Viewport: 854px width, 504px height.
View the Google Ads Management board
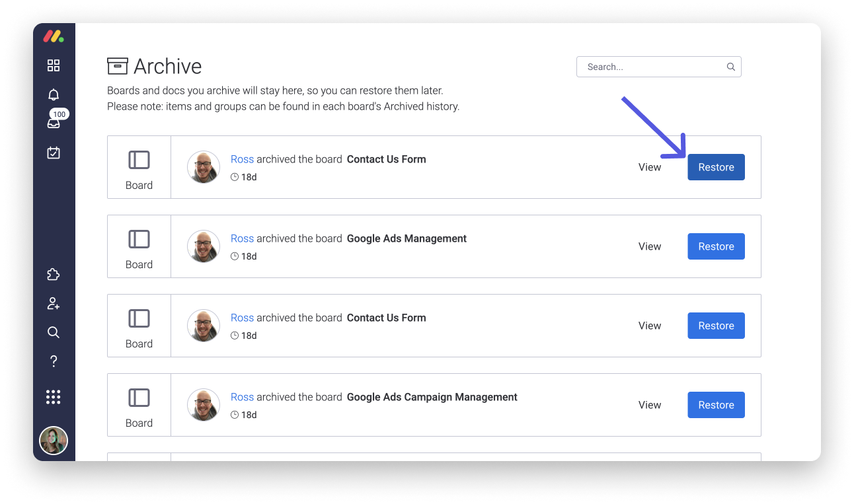click(x=650, y=246)
